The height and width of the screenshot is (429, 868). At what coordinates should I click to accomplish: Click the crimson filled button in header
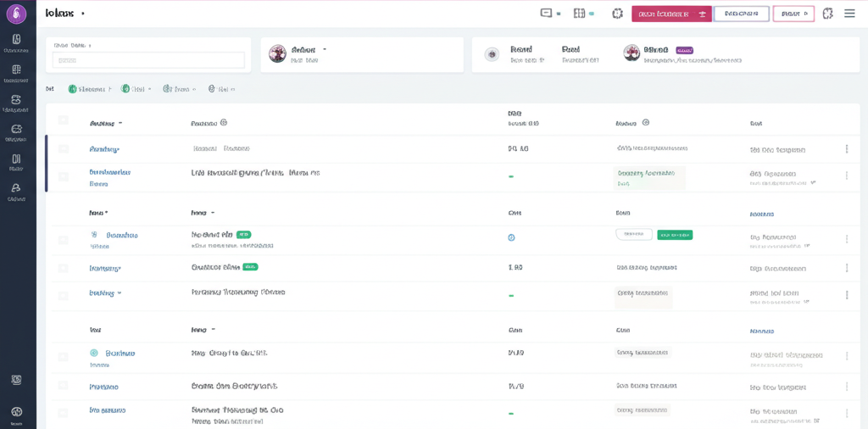[671, 14]
